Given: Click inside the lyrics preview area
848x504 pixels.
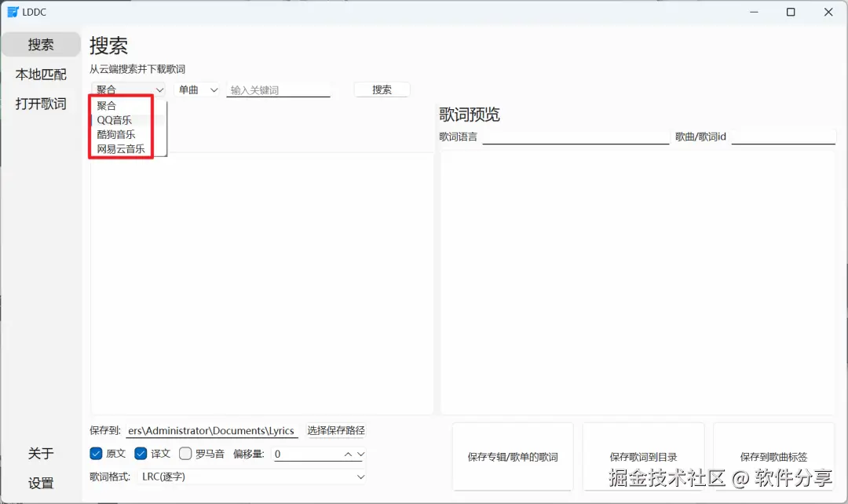Looking at the screenshot, I should 638,283.
